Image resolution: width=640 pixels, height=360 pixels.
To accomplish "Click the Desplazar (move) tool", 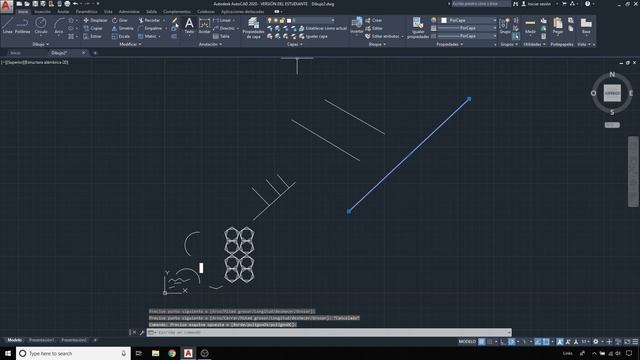I will pyautogui.click(x=96, y=20).
